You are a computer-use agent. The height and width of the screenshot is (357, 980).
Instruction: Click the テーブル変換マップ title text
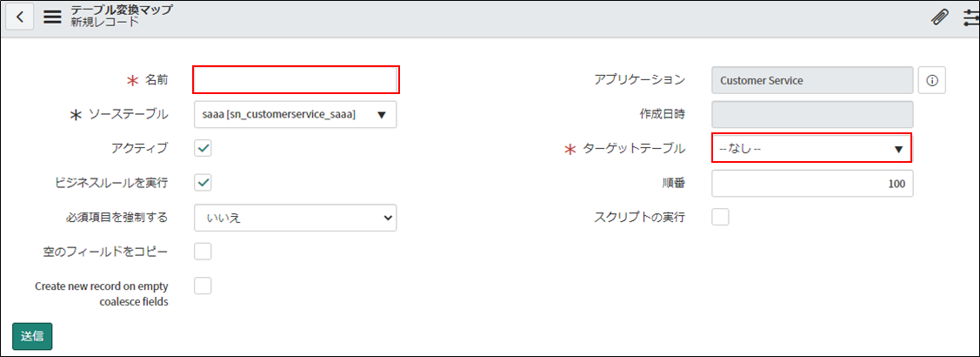coord(122,10)
